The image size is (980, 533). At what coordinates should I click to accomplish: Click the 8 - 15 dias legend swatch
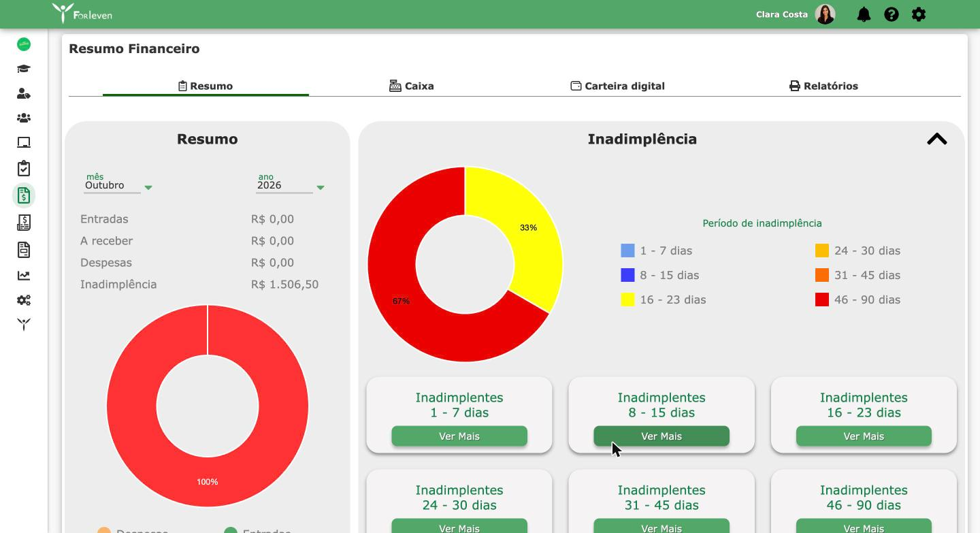point(627,275)
